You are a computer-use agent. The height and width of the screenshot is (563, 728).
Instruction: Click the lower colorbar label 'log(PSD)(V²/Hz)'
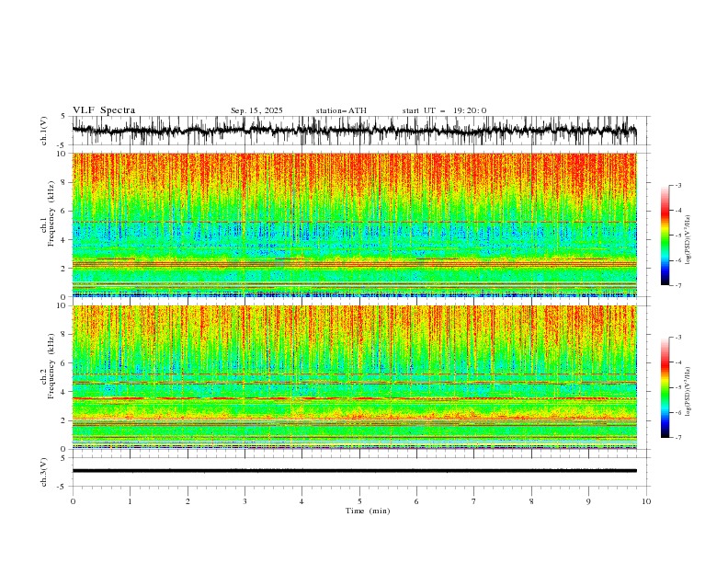click(x=688, y=391)
